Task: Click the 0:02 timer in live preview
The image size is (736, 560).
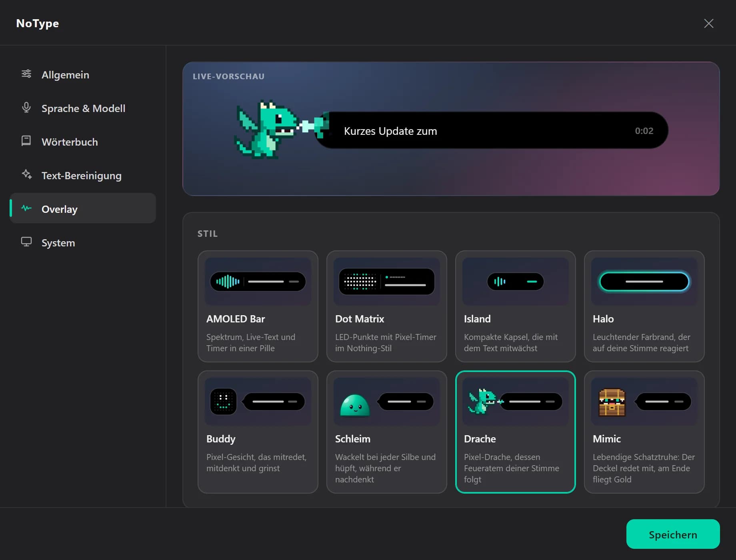Action: click(644, 131)
